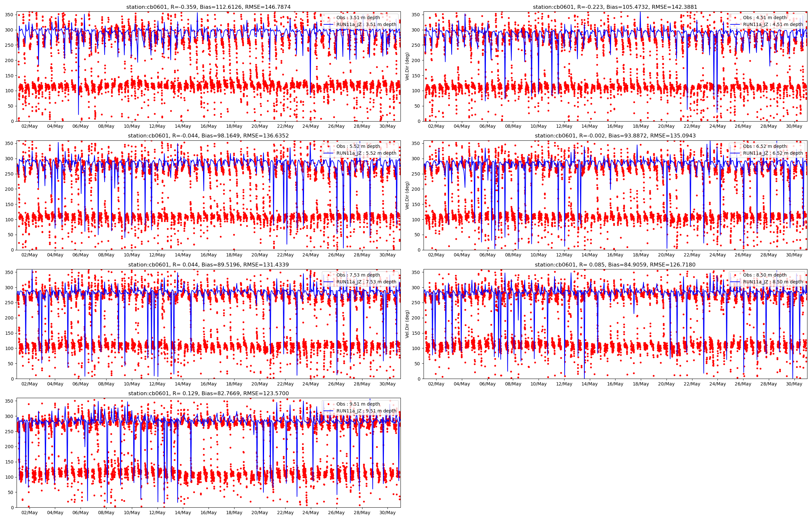
Task: Select the plot title with R=-0.359
Action: coord(208,7)
